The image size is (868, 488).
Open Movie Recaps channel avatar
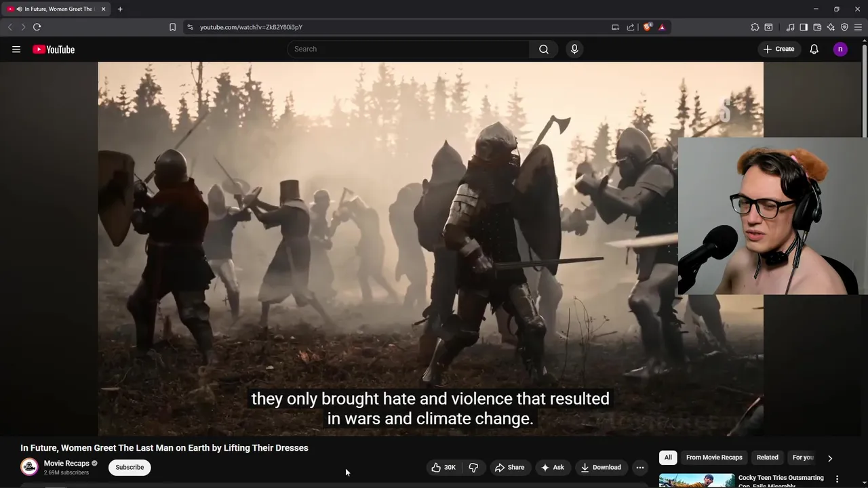29,467
